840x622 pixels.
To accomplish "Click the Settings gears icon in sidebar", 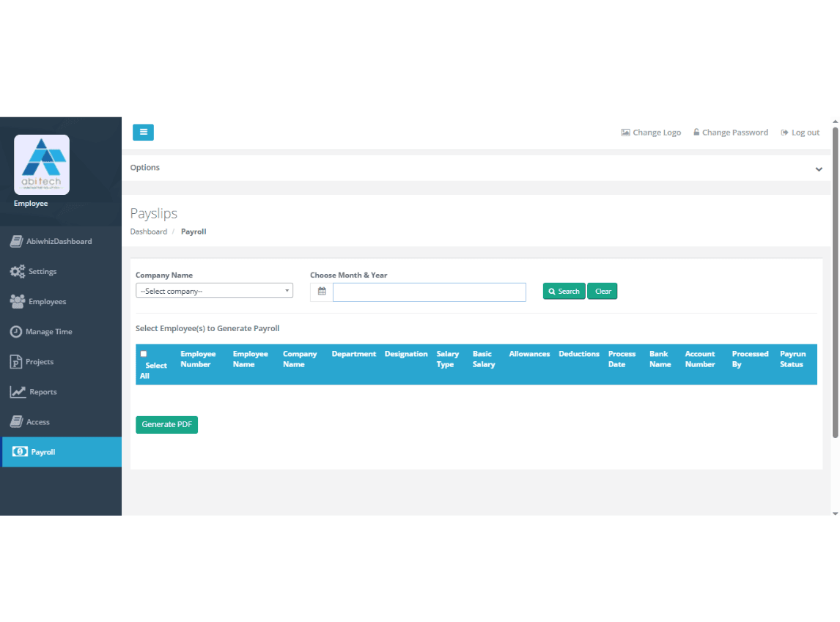I will click(x=18, y=272).
